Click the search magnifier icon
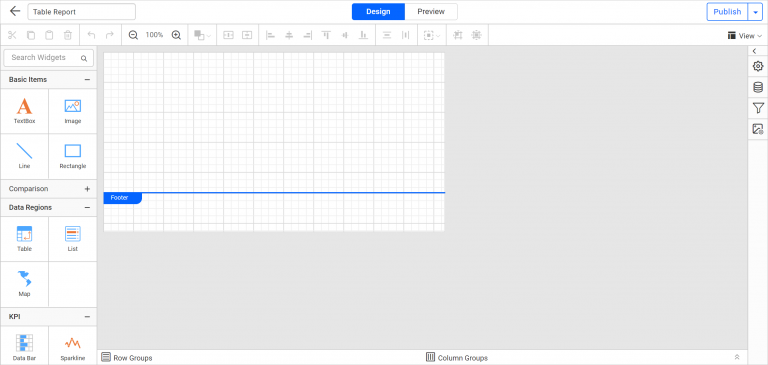768x365 pixels. 84,58
